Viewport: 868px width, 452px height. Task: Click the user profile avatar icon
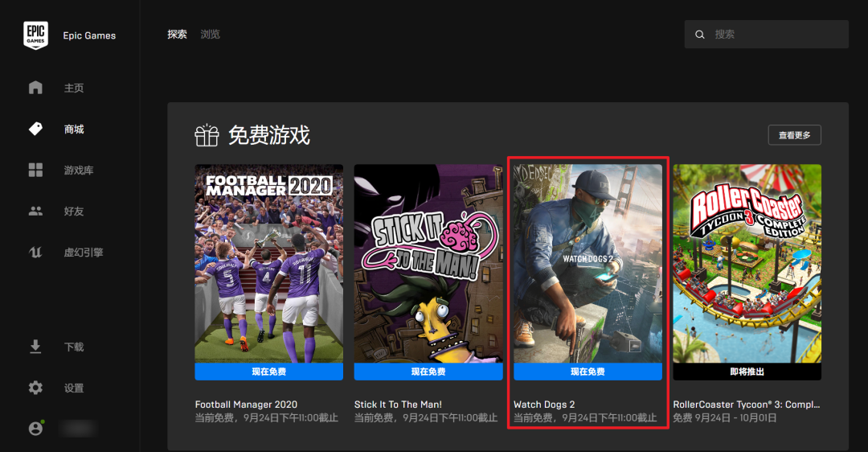(36, 428)
